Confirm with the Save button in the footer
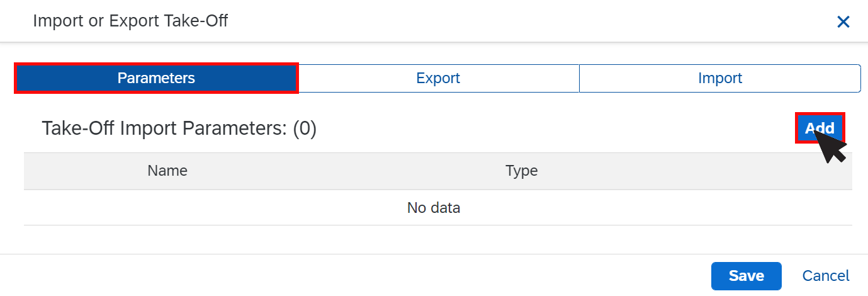 point(746,276)
